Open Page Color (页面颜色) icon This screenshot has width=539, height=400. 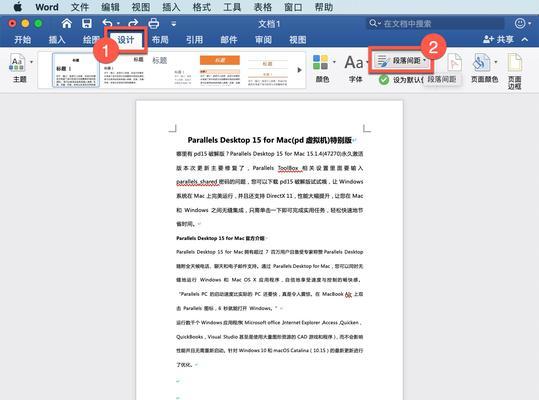click(484, 68)
